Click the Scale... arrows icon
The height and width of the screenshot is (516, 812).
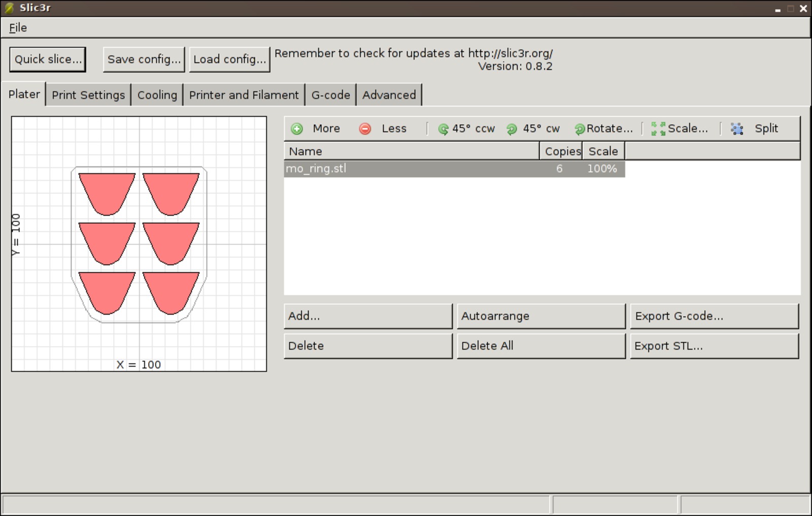(658, 129)
